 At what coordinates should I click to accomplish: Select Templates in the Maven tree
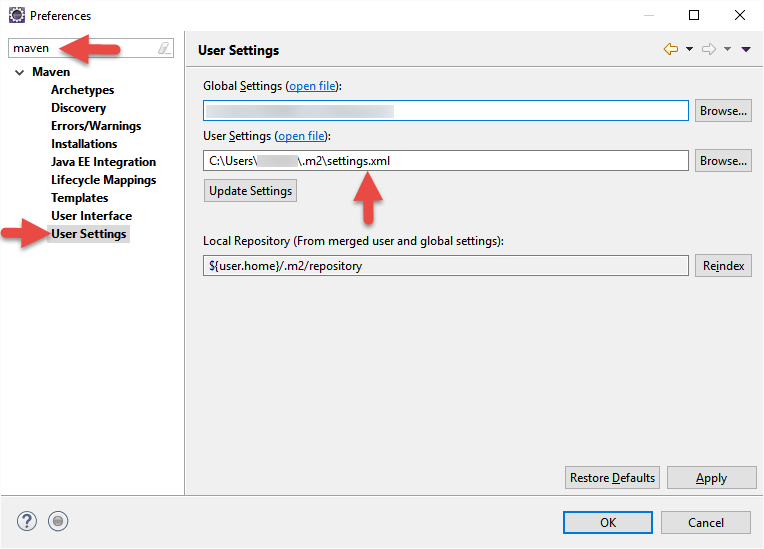[x=79, y=198]
